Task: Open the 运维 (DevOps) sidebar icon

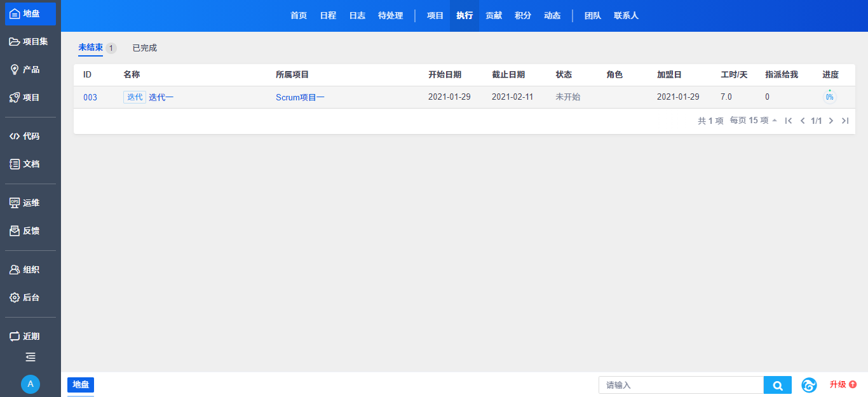Action: click(15, 203)
